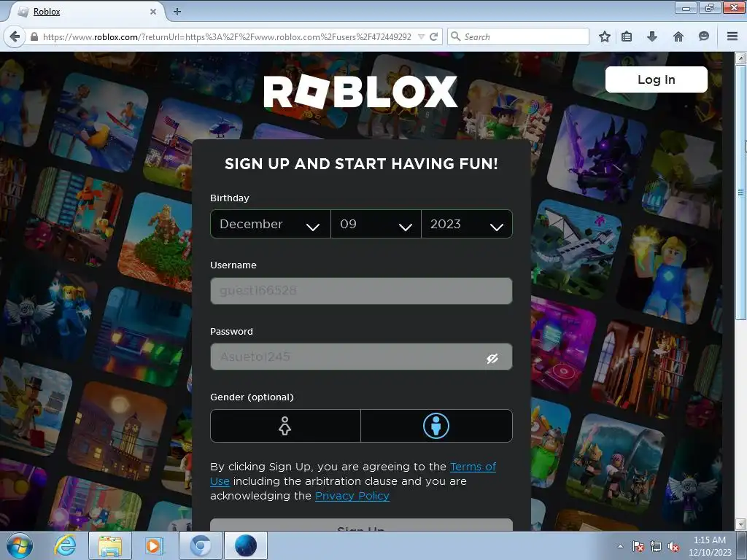Open the downloads arrow icon
747x560 pixels.
pyautogui.click(x=652, y=36)
